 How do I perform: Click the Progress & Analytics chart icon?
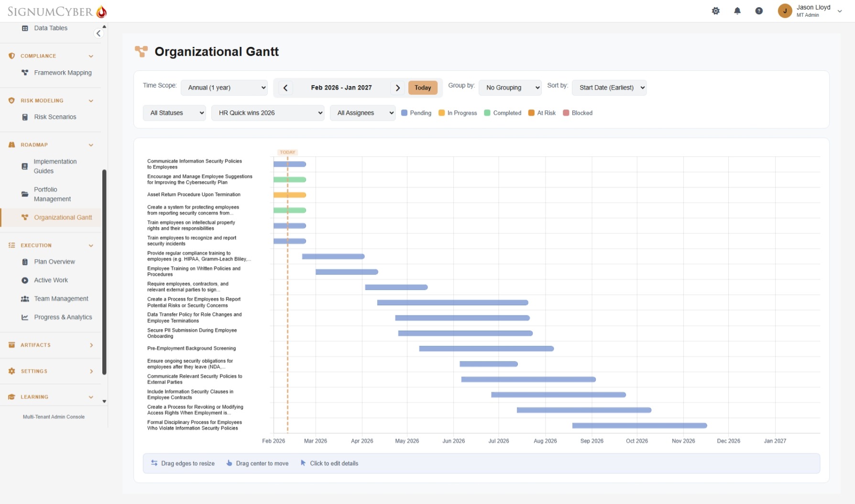(x=24, y=317)
